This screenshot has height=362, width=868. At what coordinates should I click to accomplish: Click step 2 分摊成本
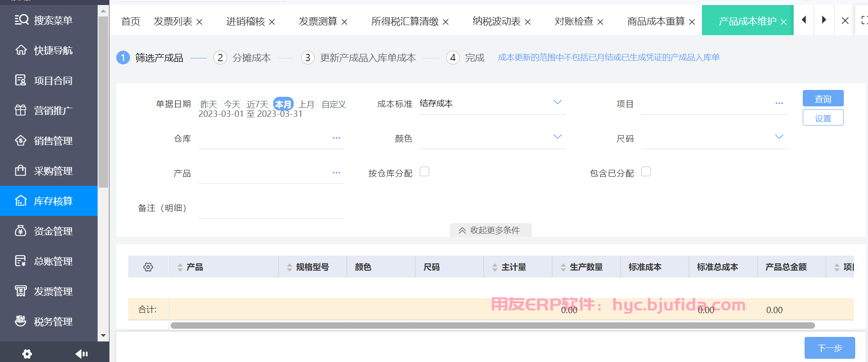tap(242, 58)
